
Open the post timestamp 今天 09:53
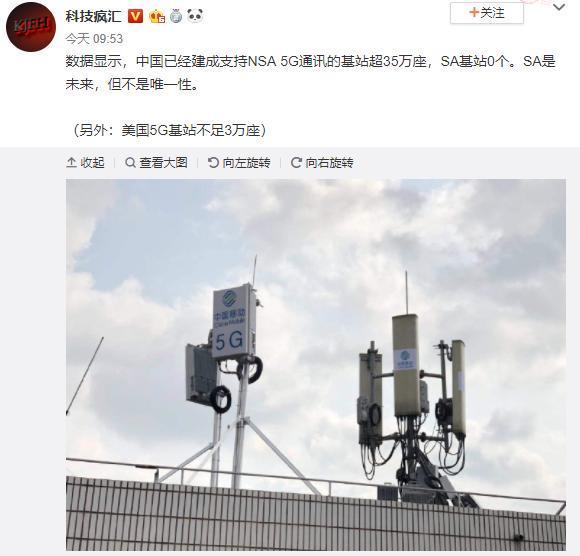pos(94,38)
